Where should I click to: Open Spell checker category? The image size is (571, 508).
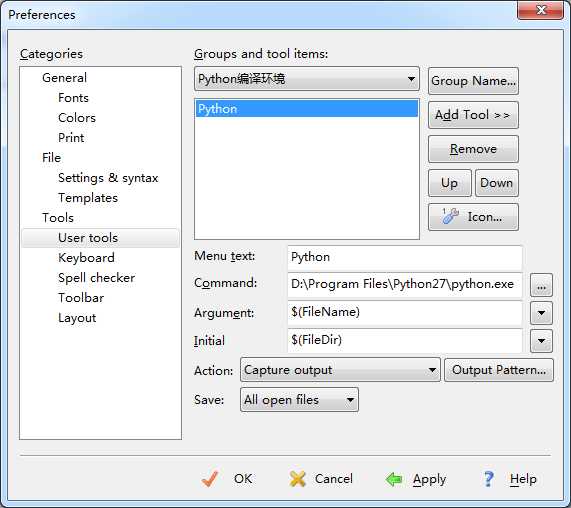(x=97, y=278)
